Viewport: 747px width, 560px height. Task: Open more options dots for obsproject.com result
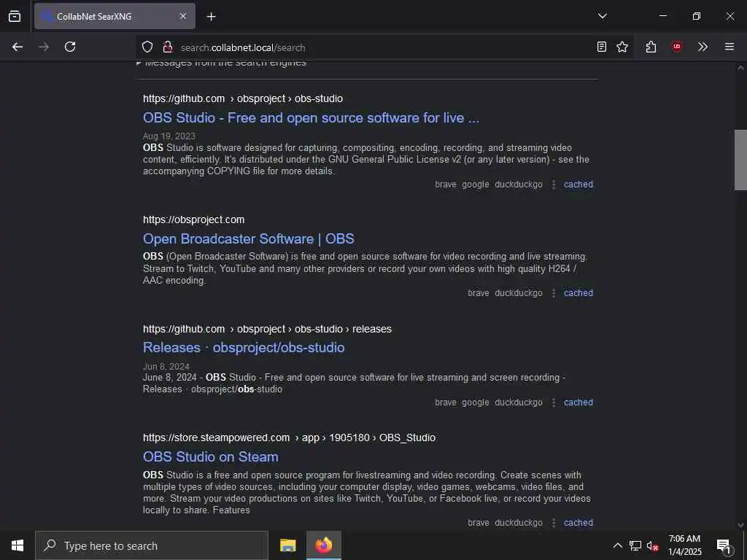click(x=554, y=293)
